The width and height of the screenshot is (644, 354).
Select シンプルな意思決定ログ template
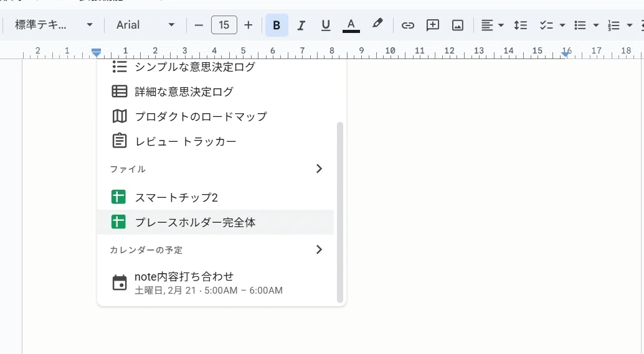click(x=215, y=67)
